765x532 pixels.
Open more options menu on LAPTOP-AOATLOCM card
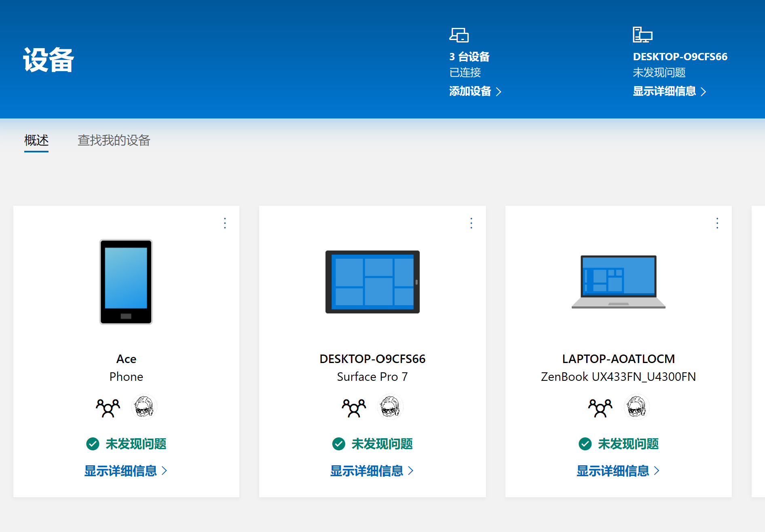tap(717, 223)
